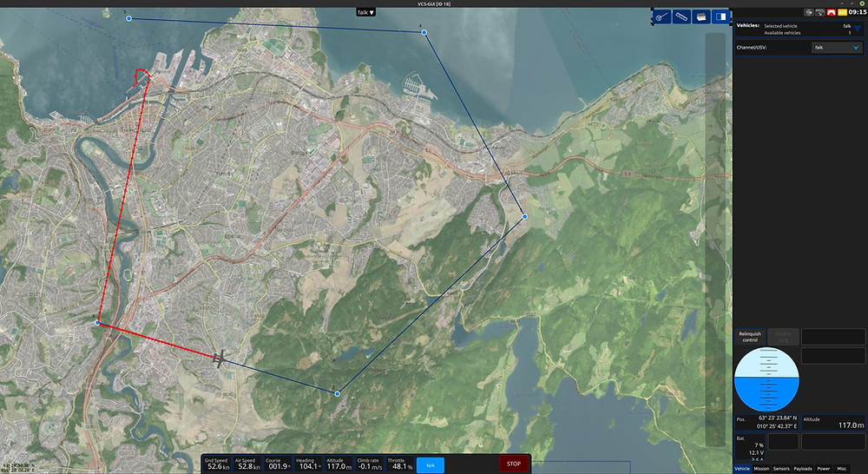Click the blue N/A mode button
This screenshot has height=474, width=868.
coord(431,465)
